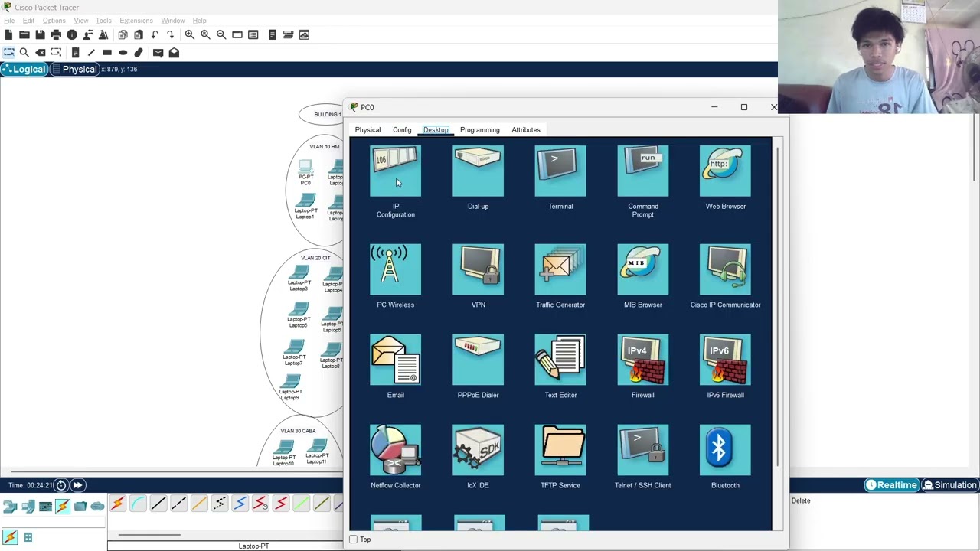980x551 pixels.
Task: Open the Text Editor app
Action: pyautogui.click(x=560, y=360)
